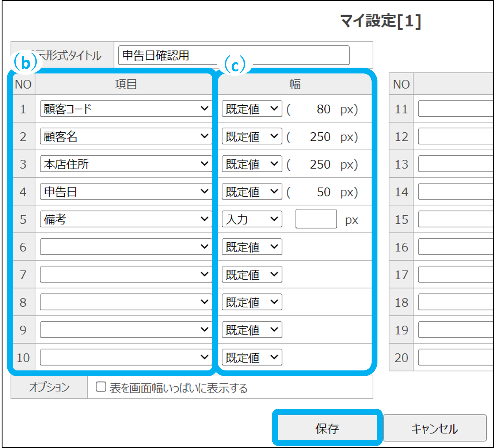The width and height of the screenshot is (494, 448).
Task: Open row 1 width 既定値 dropdown
Action: [252, 109]
